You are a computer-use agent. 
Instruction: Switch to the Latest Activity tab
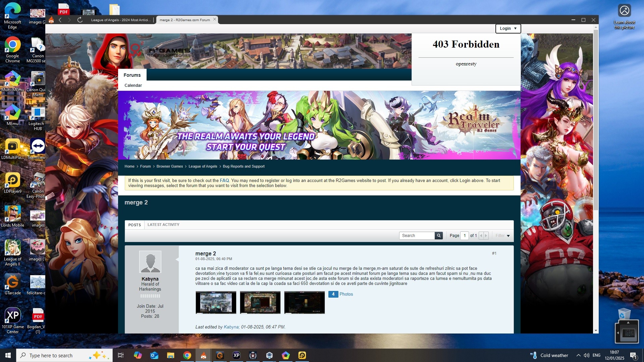pos(163,225)
